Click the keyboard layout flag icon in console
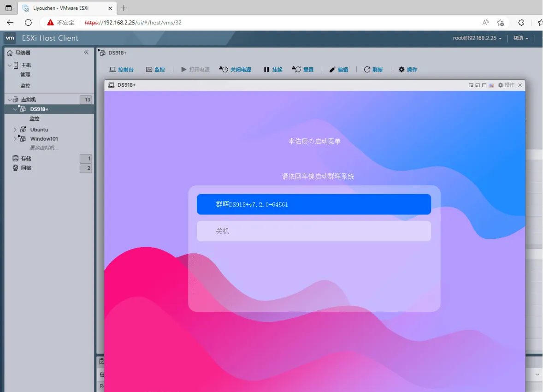 [491, 85]
